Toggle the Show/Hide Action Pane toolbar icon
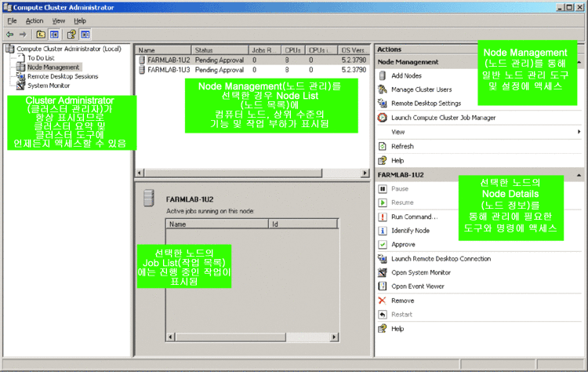 point(85,35)
